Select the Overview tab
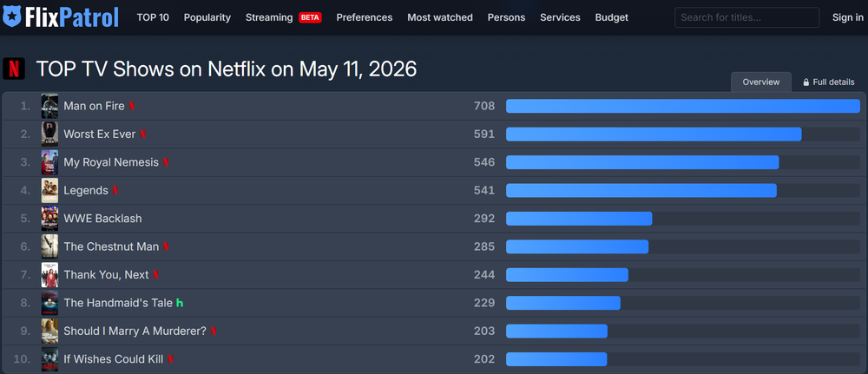The image size is (868, 374). tap(761, 82)
